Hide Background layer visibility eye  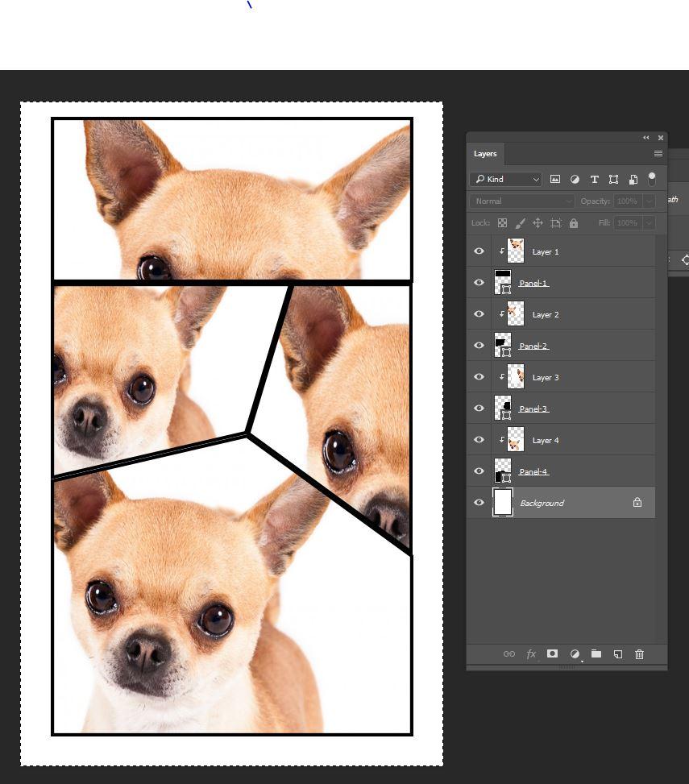click(x=479, y=503)
